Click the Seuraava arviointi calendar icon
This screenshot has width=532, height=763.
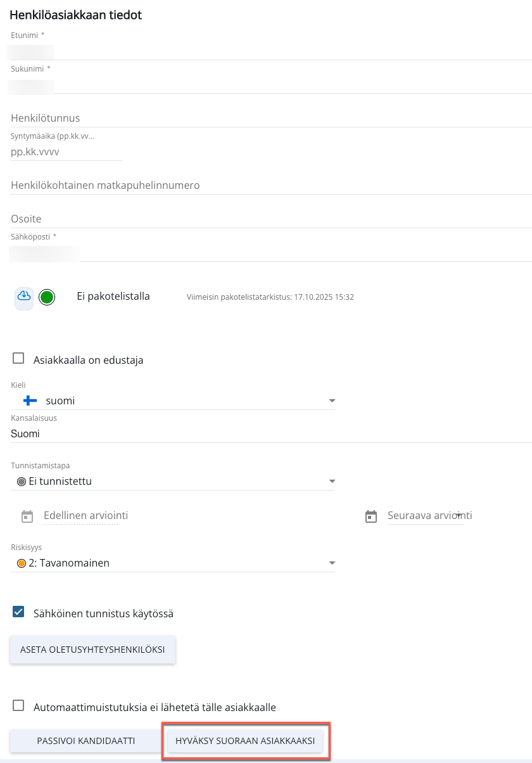371,516
